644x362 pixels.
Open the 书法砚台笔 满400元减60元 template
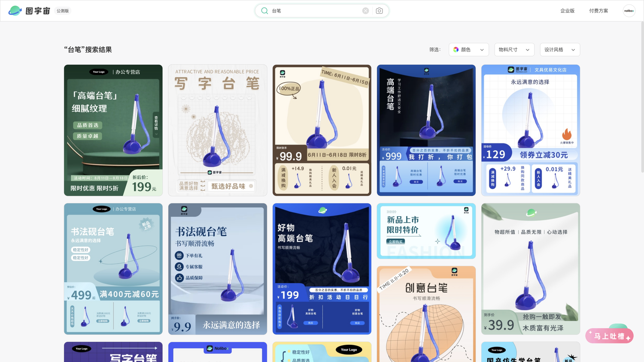point(113,269)
